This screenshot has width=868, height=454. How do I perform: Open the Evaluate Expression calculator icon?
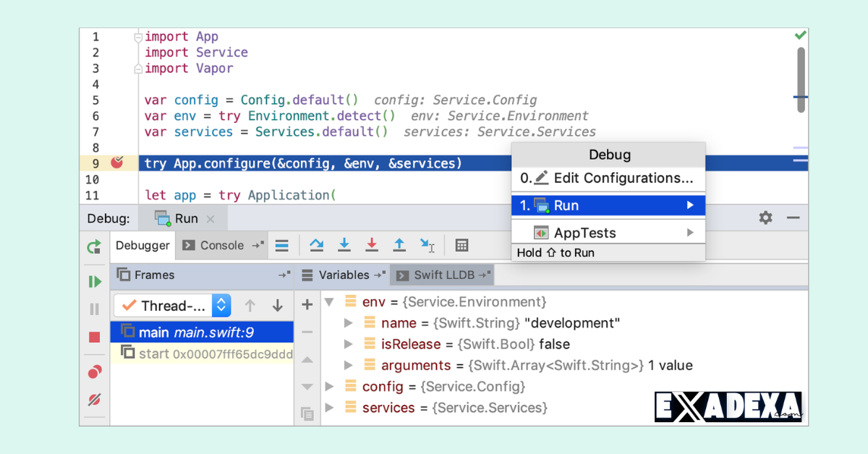[461, 245]
